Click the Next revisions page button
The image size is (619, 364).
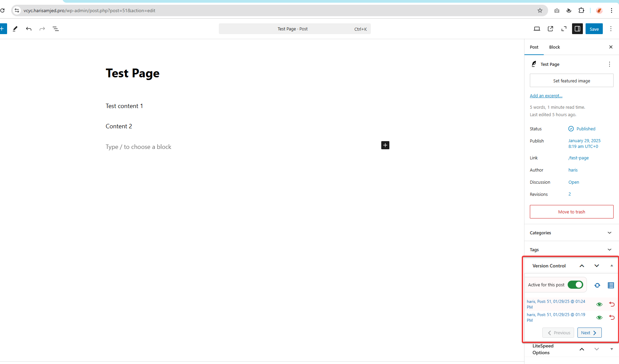point(589,333)
